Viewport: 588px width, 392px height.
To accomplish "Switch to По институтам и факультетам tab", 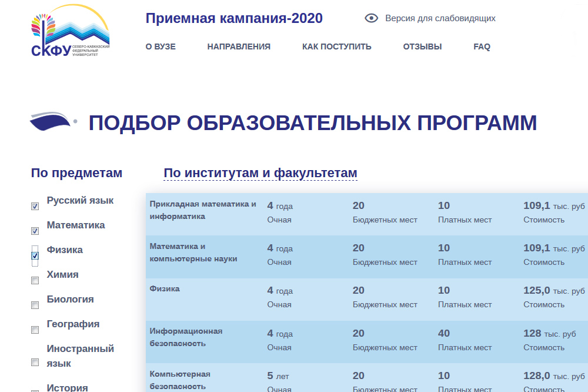I will [x=260, y=172].
